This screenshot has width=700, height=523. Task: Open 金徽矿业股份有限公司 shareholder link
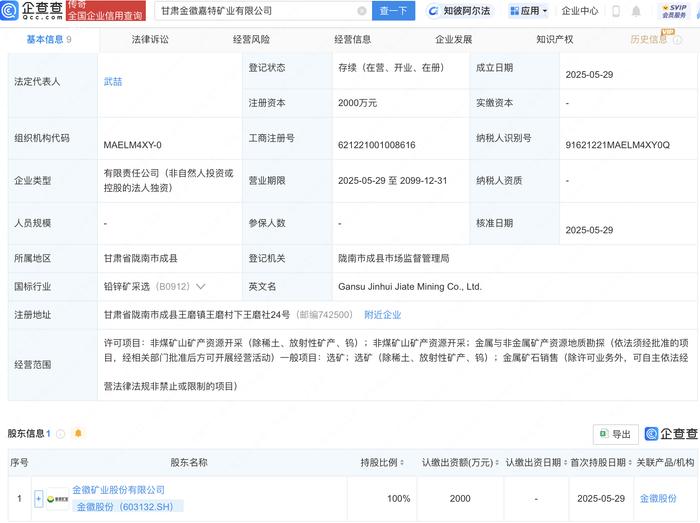(118, 490)
